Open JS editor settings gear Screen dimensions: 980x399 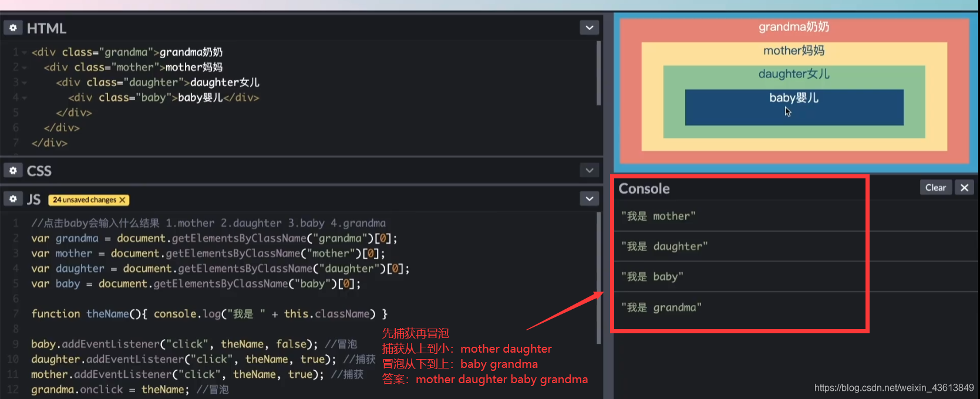tap(13, 199)
